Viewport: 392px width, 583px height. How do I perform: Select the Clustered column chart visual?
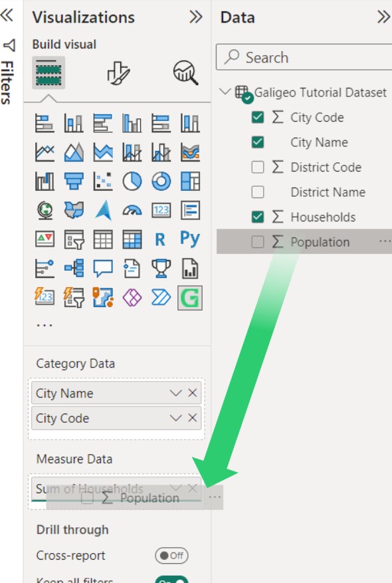132,123
